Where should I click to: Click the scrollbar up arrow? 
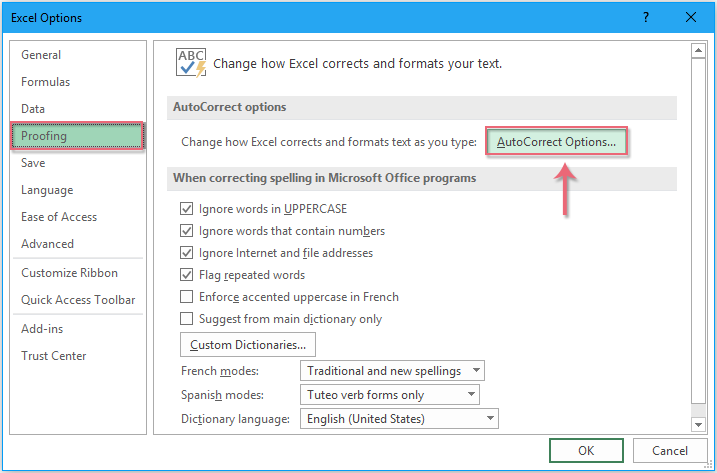coord(698,50)
